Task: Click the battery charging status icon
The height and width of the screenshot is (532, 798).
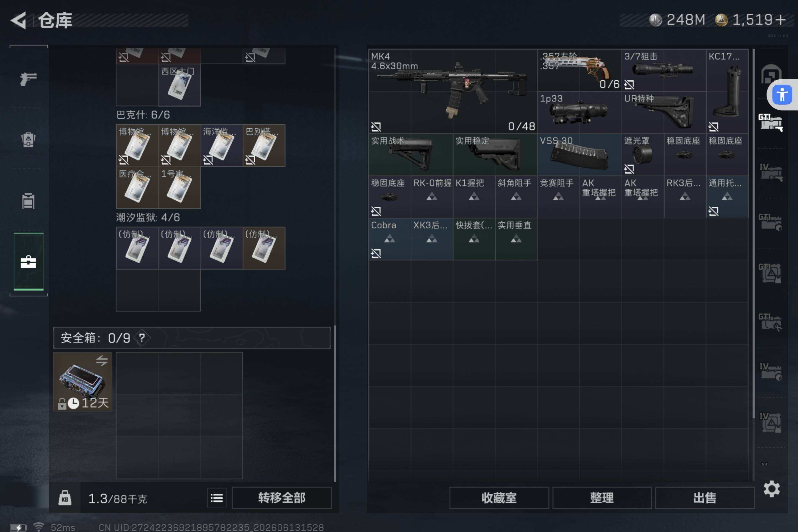Action: 18,527
